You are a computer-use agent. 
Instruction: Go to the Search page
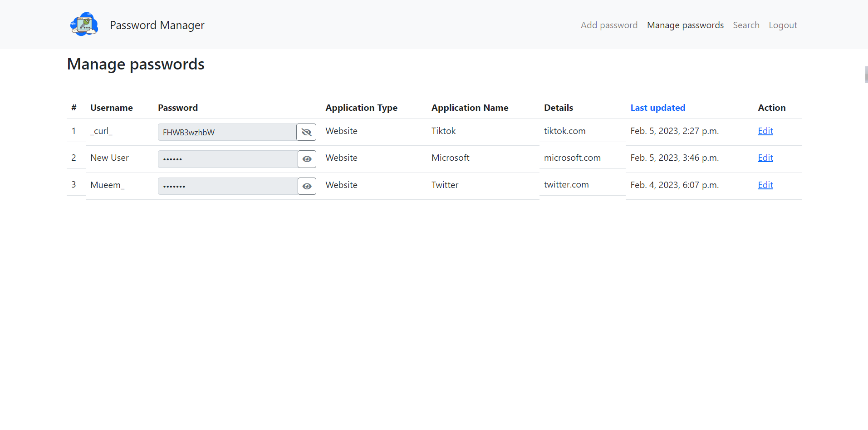click(x=746, y=25)
